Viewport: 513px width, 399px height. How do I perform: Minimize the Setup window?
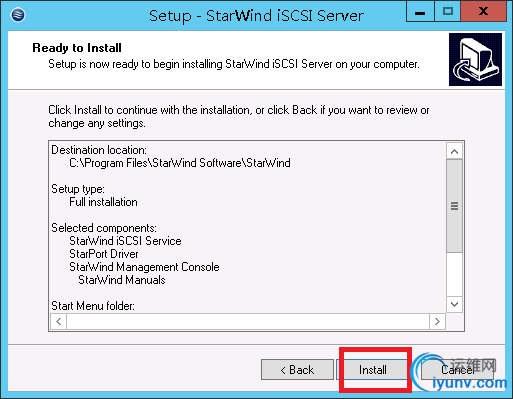(420, 12)
